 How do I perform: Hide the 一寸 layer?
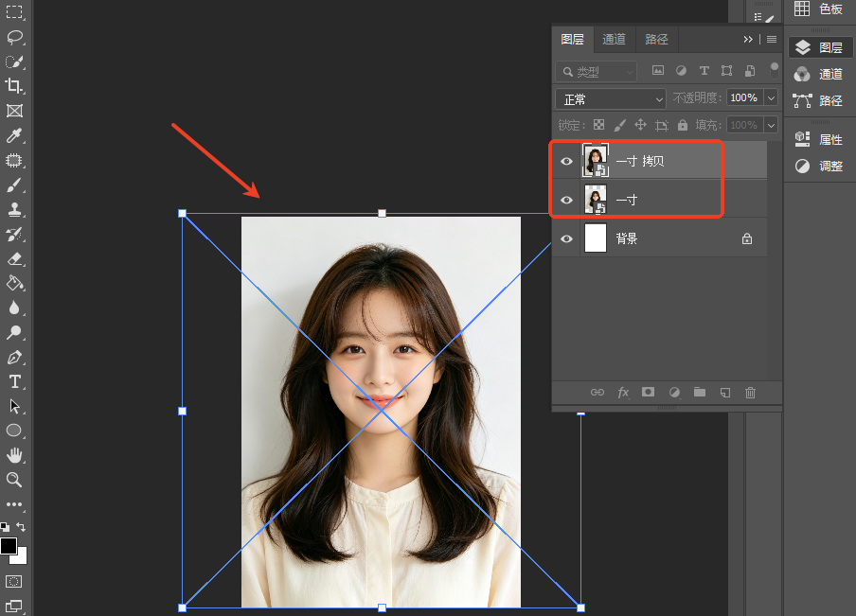(x=566, y=200)
